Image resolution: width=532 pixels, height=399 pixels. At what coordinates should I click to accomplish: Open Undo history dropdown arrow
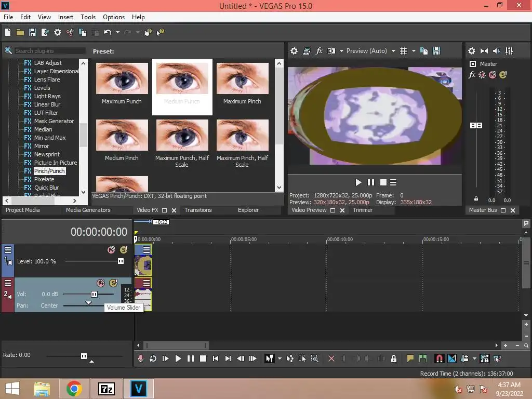[117, 32]
